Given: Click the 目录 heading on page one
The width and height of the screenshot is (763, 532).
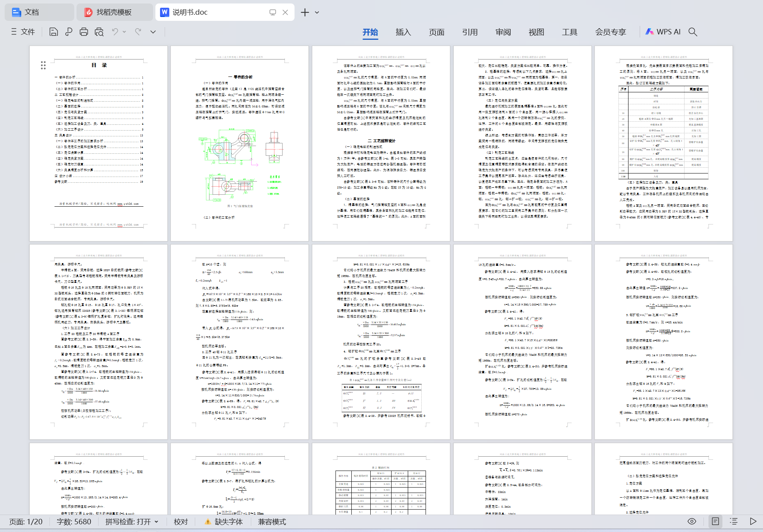Looking at the screenshot, I should (x=99, y=65).
